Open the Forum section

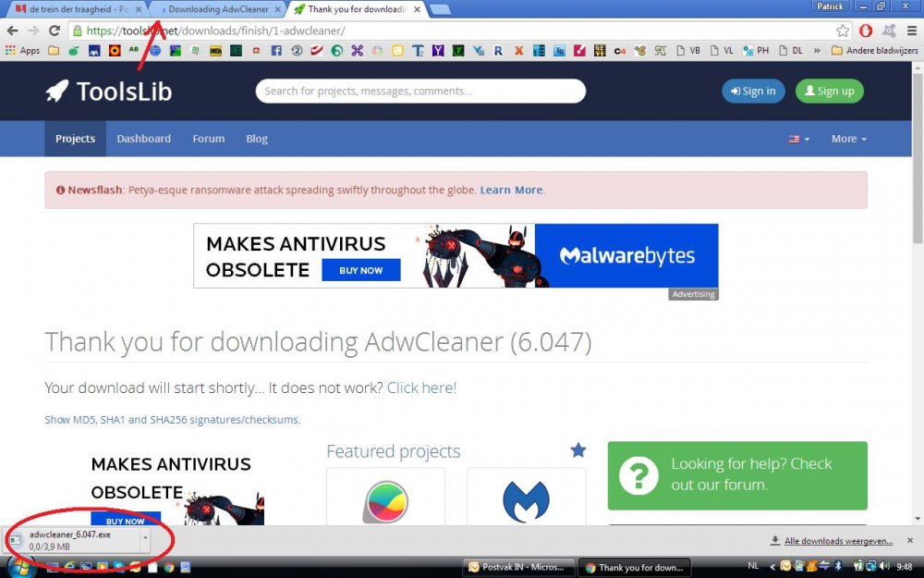pyautogui.click(x=208, y=138)
